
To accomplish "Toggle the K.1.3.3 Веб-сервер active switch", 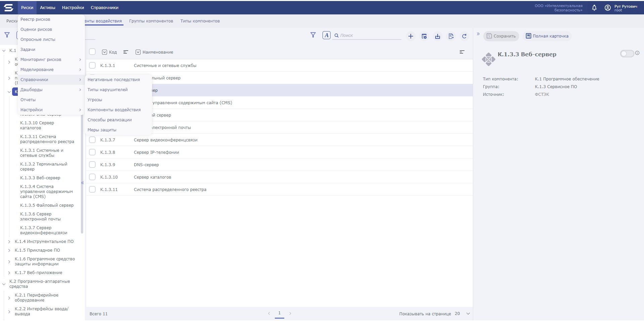I will click(x=627, y=54).
